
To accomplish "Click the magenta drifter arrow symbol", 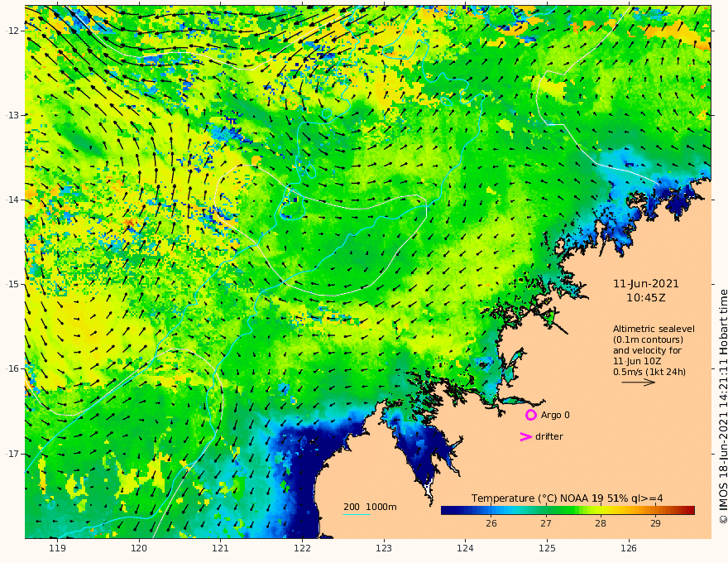I will pyautogui.click(x=525, y=436).
